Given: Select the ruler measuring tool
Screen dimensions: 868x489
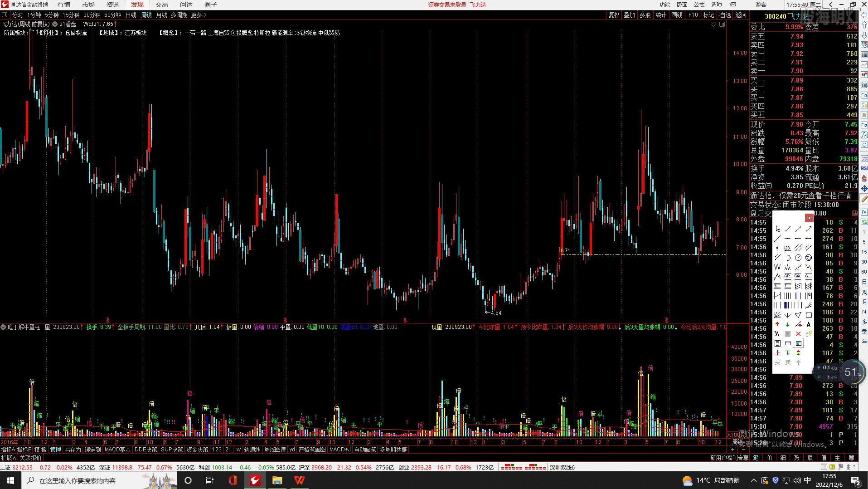Looking at the screenshot, I should tap(788, 343).
